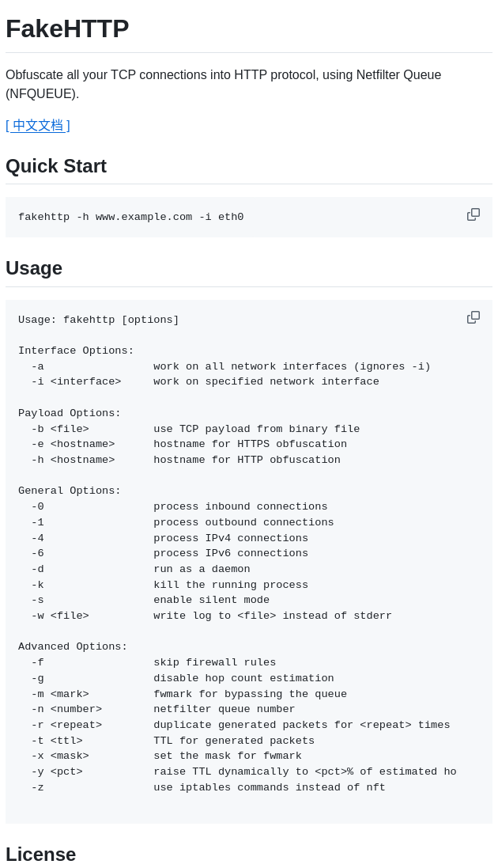Click the Advanced Options text

(x=73, y=646)
